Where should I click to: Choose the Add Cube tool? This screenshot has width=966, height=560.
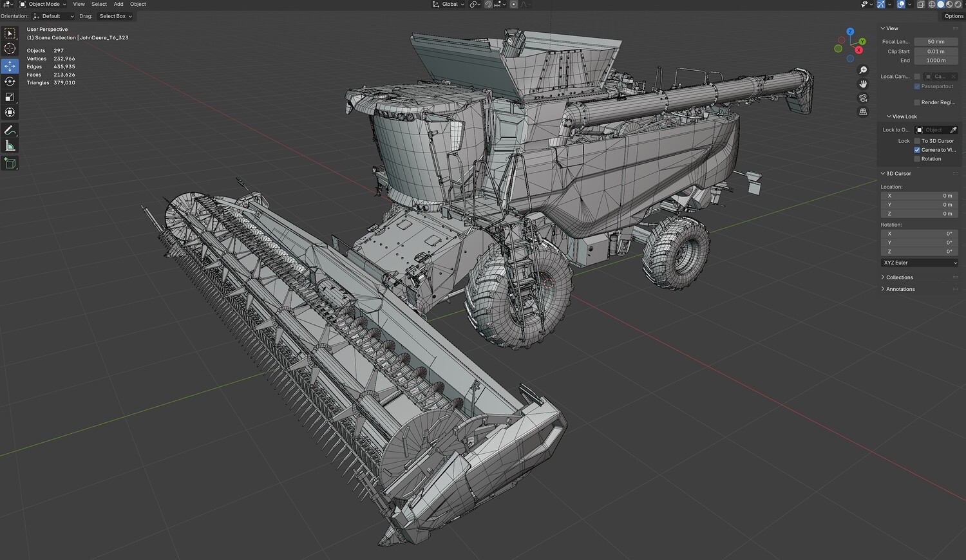coord(10,163)
